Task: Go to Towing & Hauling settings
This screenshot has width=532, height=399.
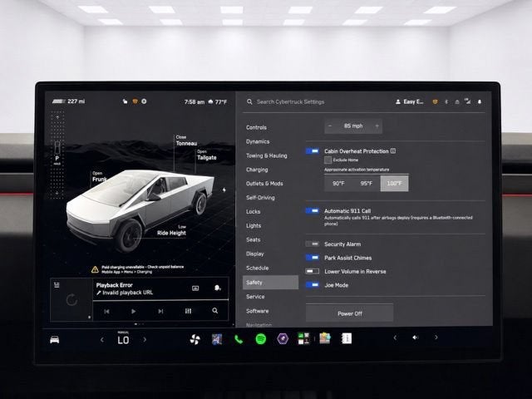Action: click(x=267, y=155)
